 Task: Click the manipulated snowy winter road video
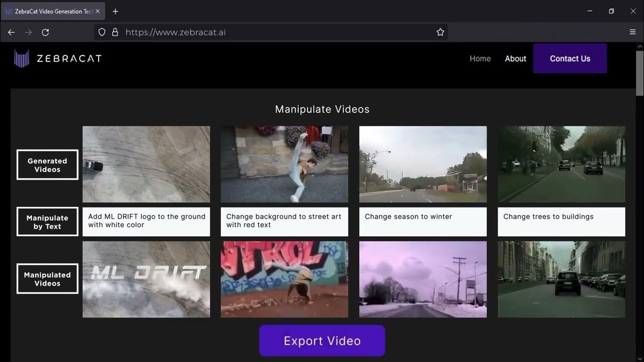423,280
